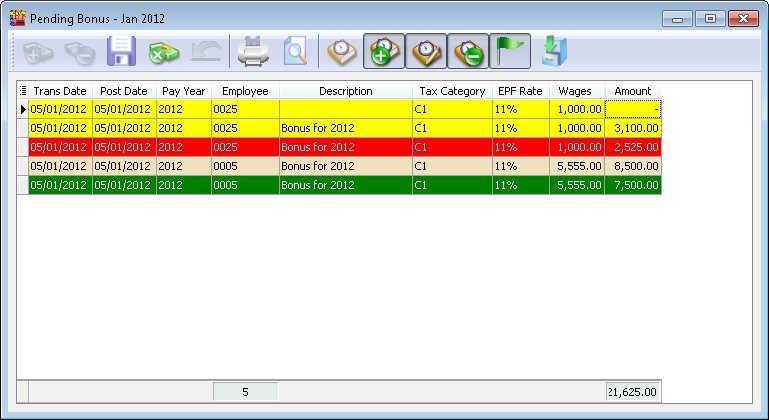Select the 8,500.00 amount cell
Image resolution: width=769 pixels, height=420 pixels.
(633, 166)
